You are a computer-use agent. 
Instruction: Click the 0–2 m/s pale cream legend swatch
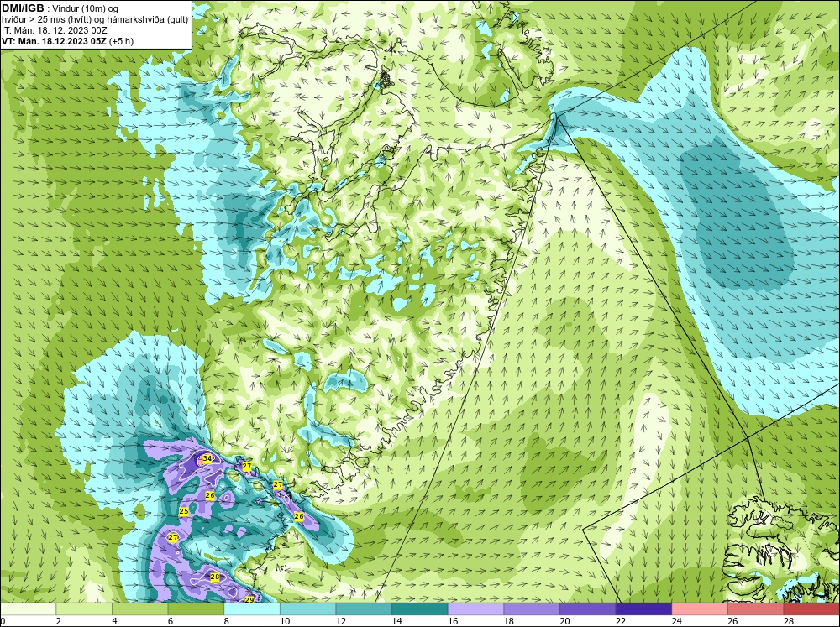pos(28,609)
